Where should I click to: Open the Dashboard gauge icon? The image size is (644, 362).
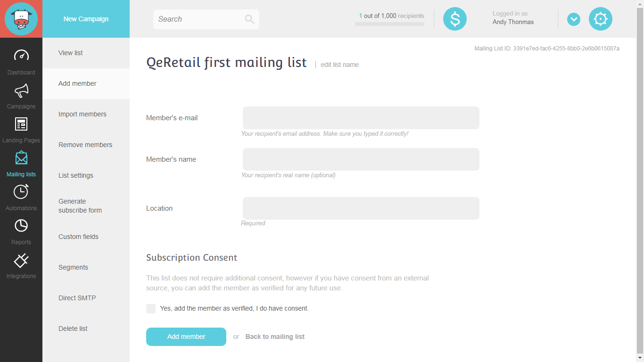coord(21,56)
